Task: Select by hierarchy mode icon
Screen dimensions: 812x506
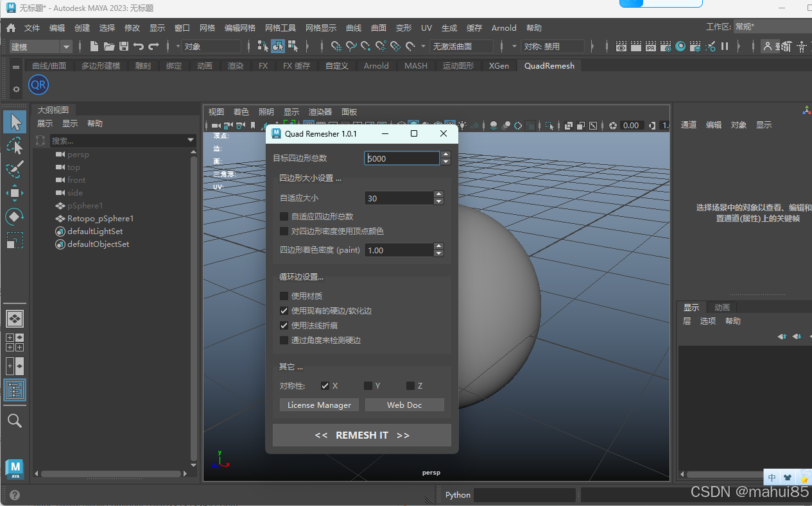Action: [263, 46]
